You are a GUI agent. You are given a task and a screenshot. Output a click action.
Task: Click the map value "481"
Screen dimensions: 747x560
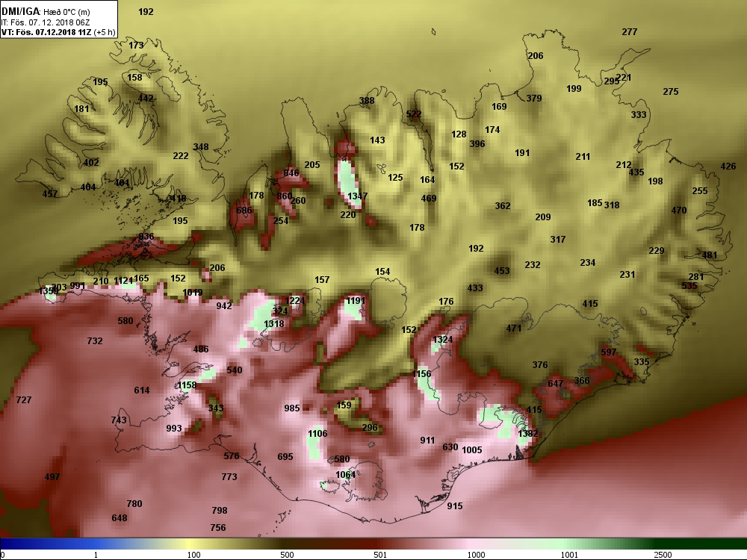[x=709, y=255]
